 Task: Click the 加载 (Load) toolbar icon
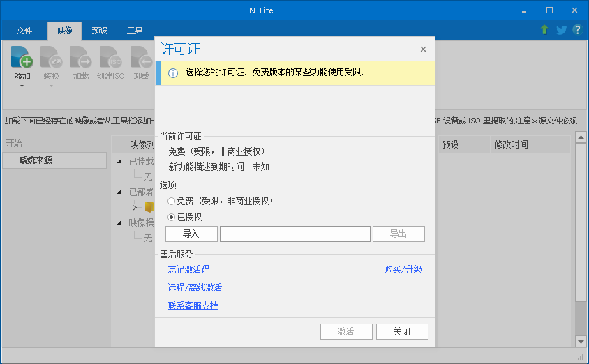(80, 57)
